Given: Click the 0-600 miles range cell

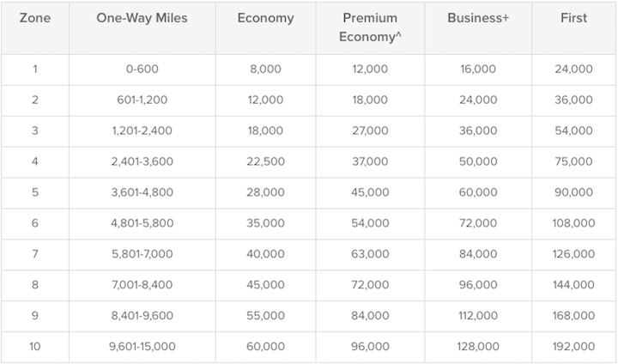Looking at the screenshot, I should (x=142, y=70).
